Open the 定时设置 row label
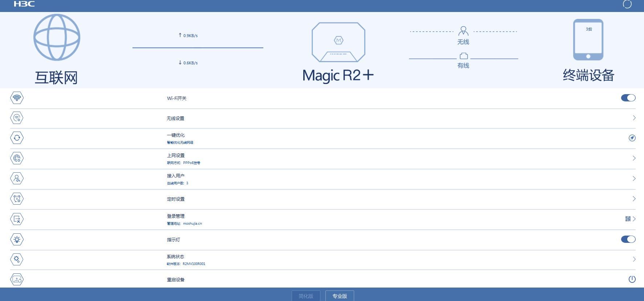 coord(176,199)
